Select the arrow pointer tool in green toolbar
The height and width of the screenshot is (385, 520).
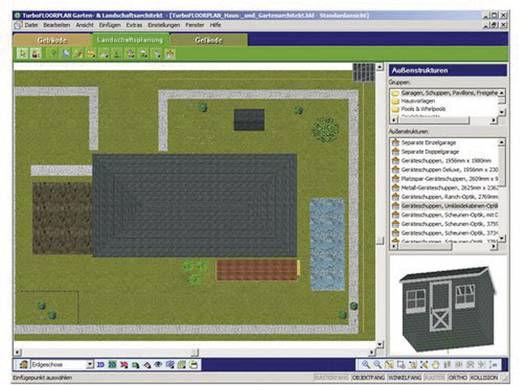(23, 53)
